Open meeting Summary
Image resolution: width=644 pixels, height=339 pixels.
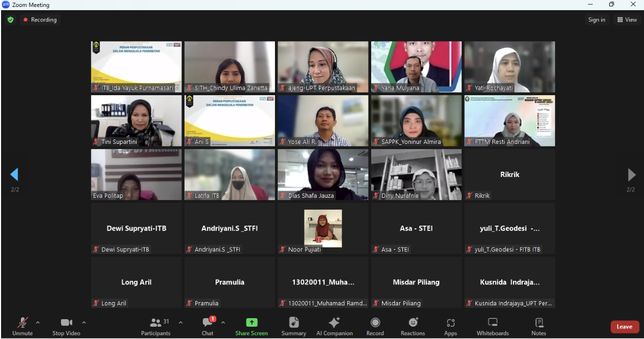(294, 326)
